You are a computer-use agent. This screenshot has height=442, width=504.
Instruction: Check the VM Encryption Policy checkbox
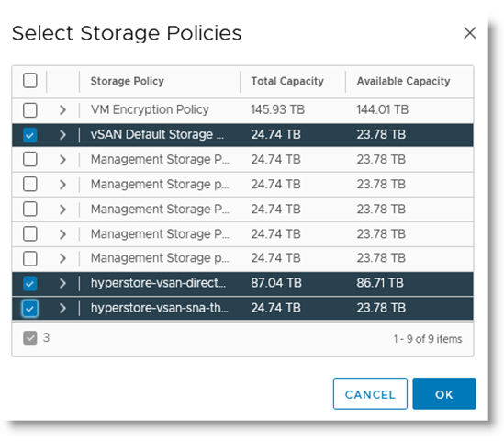(30, 110)
